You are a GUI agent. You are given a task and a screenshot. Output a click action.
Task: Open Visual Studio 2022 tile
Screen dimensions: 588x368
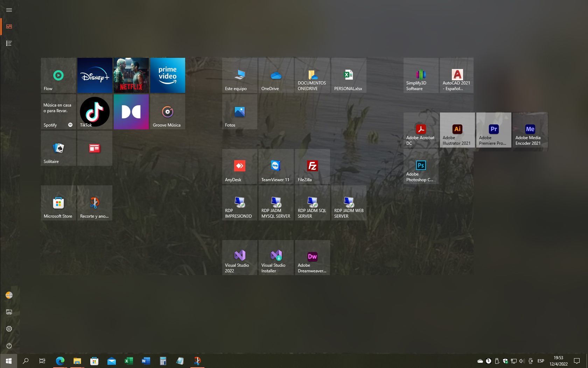click(x=239, y=258)
